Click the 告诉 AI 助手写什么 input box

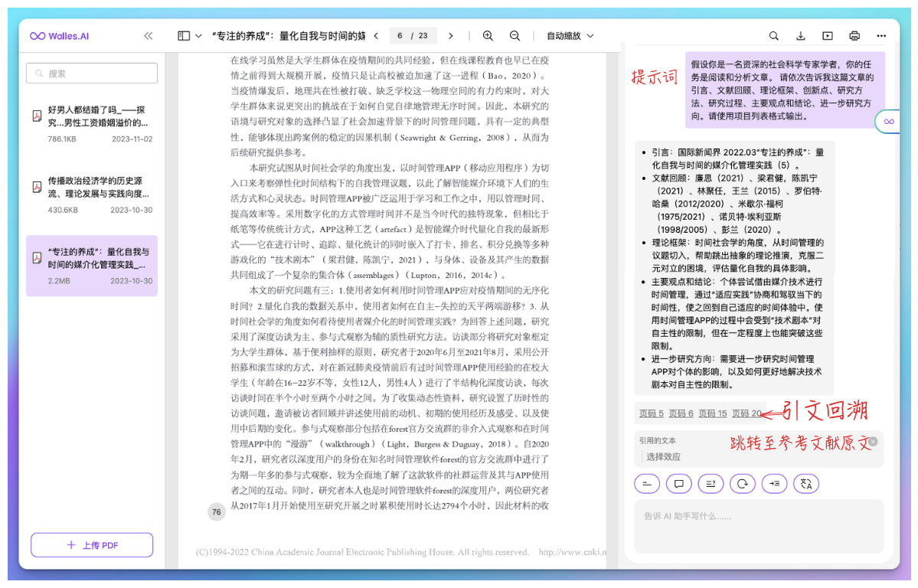pos(759,526)
